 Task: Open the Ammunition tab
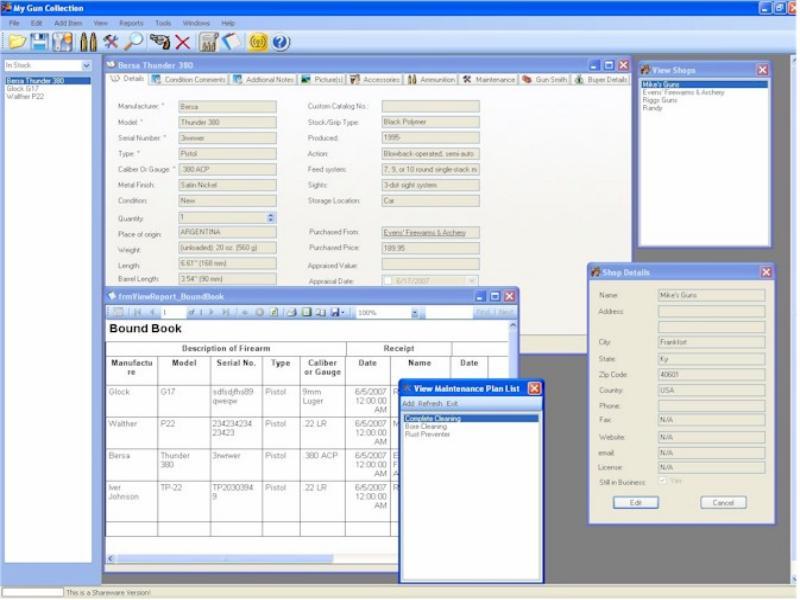point(431,80)
